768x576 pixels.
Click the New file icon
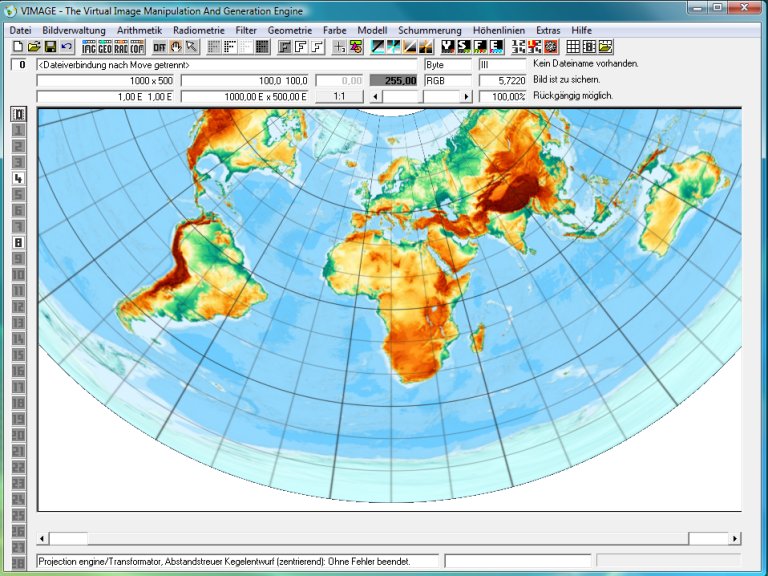click(x=17, y=47)
